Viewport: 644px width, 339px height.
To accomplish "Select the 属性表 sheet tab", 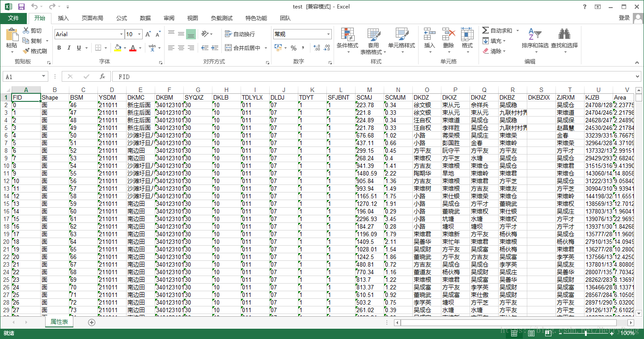I will click(x=59, y=322).
